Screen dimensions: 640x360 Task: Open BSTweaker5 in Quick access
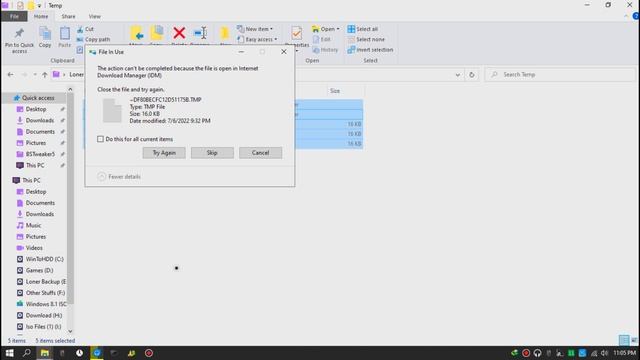click(x=40, y=154)
